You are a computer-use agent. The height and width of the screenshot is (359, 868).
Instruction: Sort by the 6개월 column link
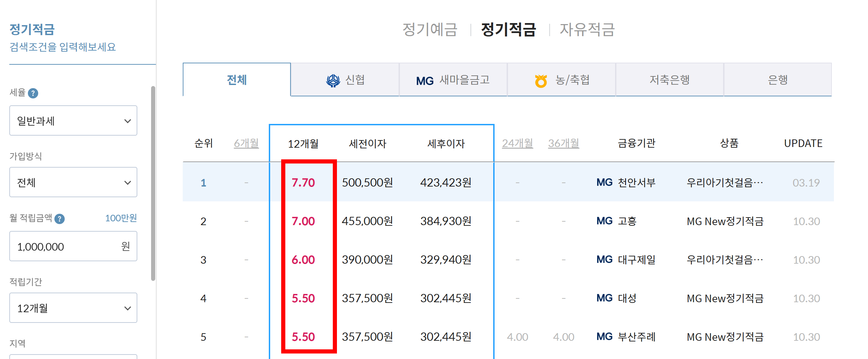pos(246,143)
